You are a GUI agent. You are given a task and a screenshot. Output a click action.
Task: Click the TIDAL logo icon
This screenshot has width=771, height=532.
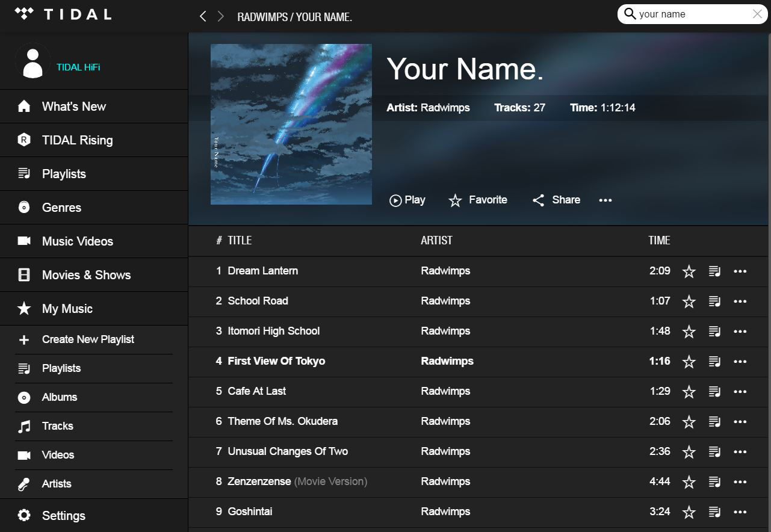click(24, 14)
